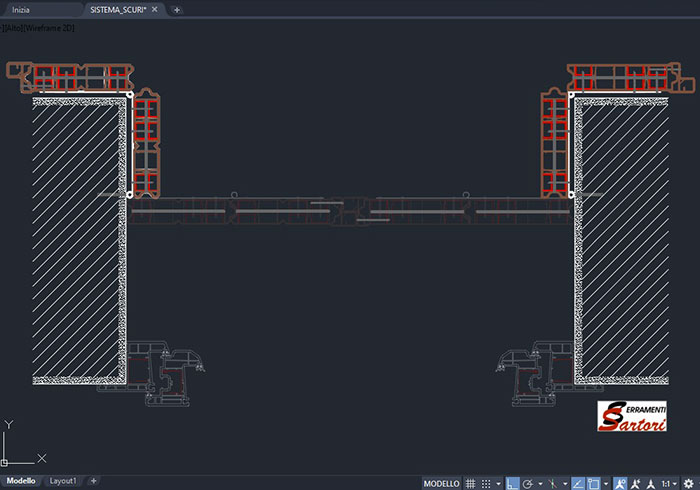This screenshot has width=700, height=490.
Task: Toggle snap mode dotted grid icon
Action: [x=485, y=483]
